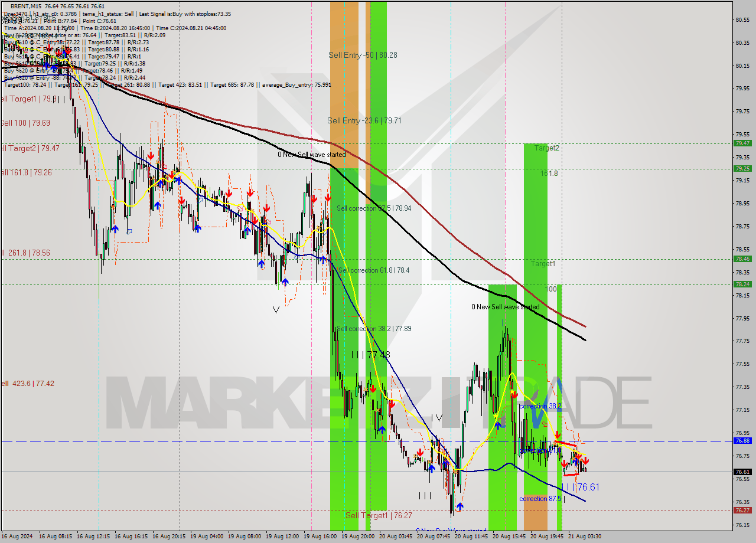Click the '21 Aug 03:30' time axis label
Viewport: 756px width, 543px height.
click(x=585, y=537)
